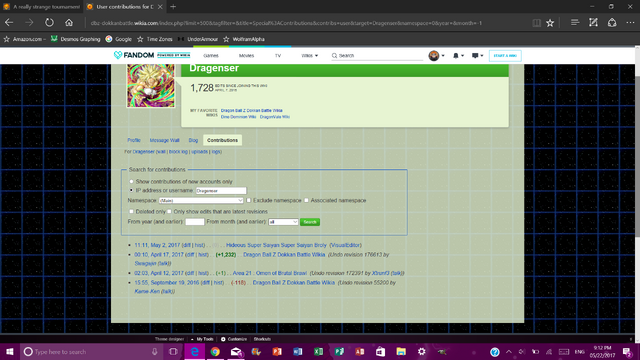
Task: Open Time Zones bookmark
Action: (x=155, y=39)
